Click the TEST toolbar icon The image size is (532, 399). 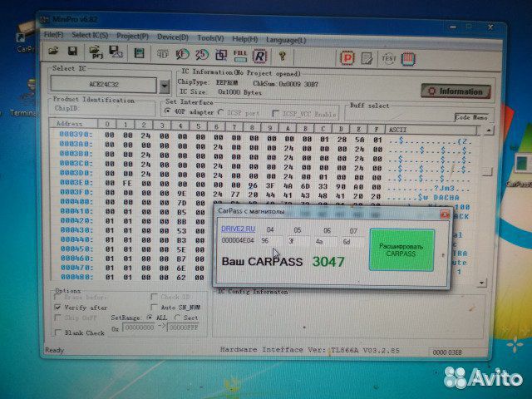[x=388, y=58]
